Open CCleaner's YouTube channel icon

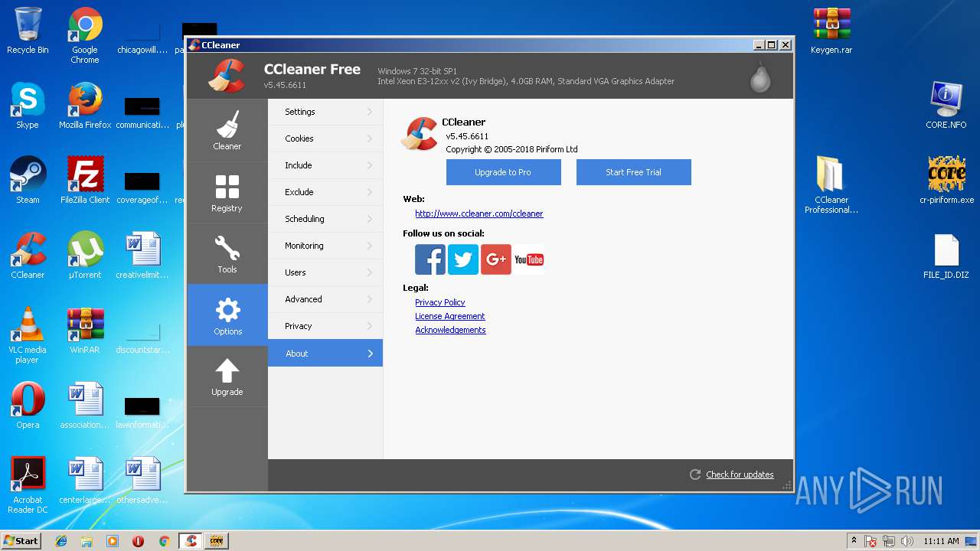tap(528, 259)
